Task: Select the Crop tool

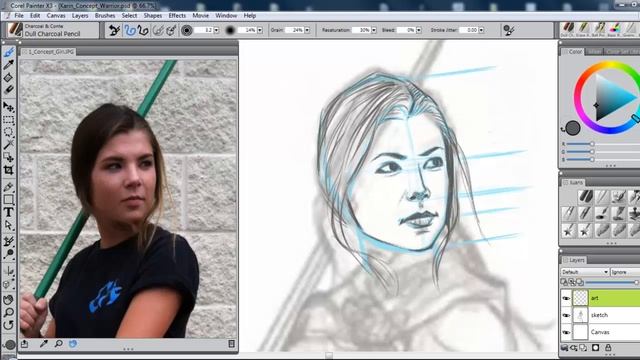Action: pyautogui.click(x=9, y=170)
